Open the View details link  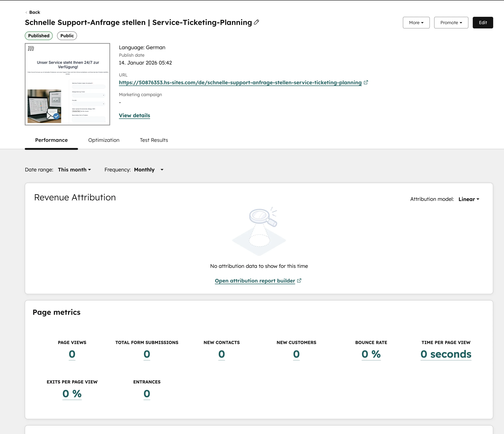click(x=134, y=115)
